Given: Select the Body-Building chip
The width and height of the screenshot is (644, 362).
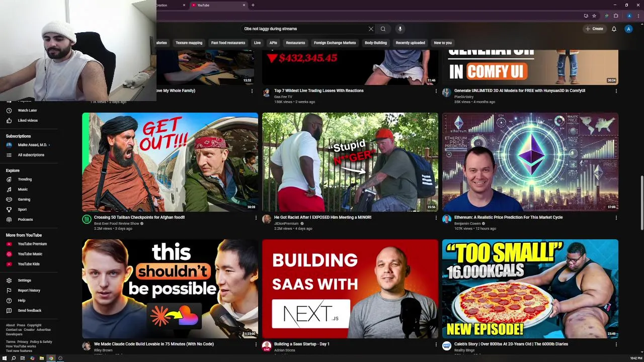Looking at the screenshot, I should [x=376, y=43].
